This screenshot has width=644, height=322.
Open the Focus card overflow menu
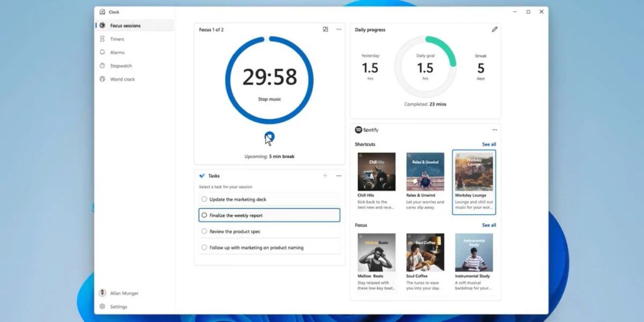339,30
